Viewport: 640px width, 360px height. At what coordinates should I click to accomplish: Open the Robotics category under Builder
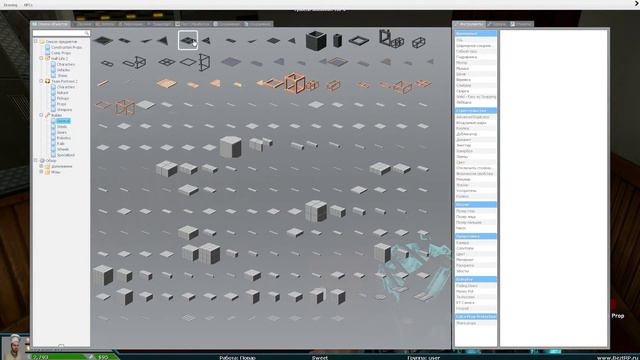coord(64,138)
